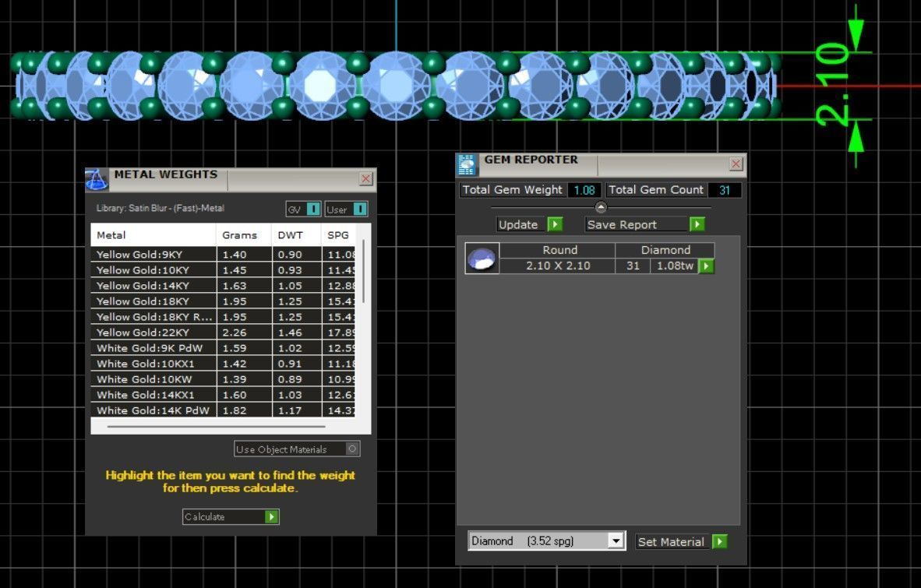Click the green Save Report arrow
The height and width of the screenshot is (588, 921).
[x=697, y=224]
